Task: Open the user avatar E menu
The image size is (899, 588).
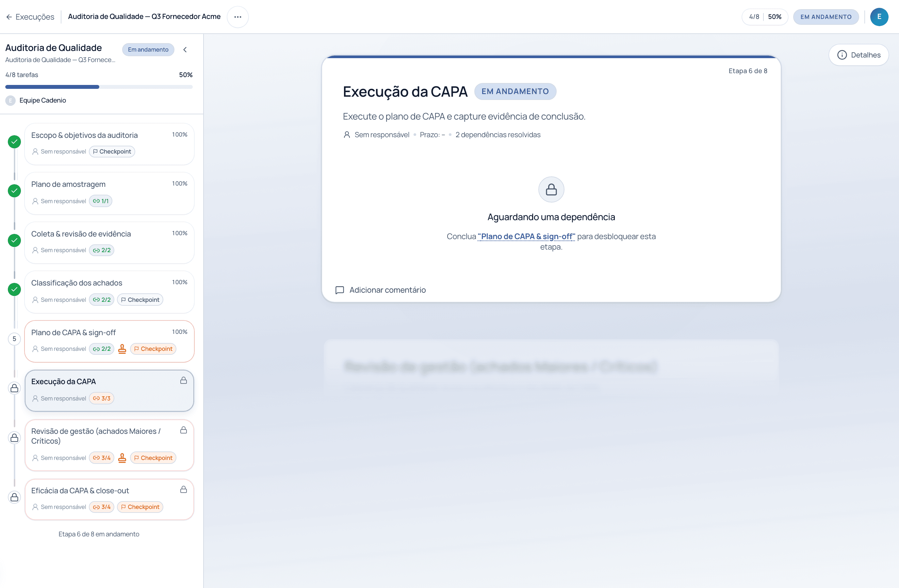Action: (x=879, y=17)
